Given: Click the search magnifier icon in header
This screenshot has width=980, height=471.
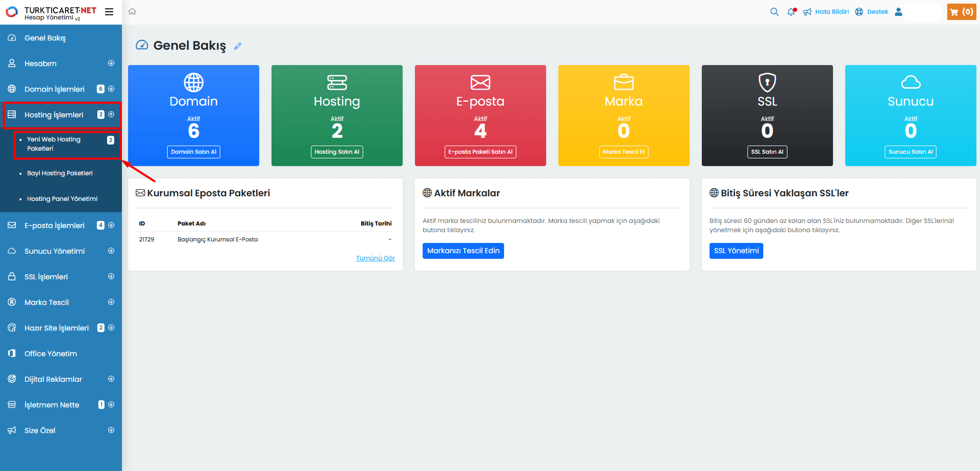Looking at the screenshot, I should tap(774, 12).
